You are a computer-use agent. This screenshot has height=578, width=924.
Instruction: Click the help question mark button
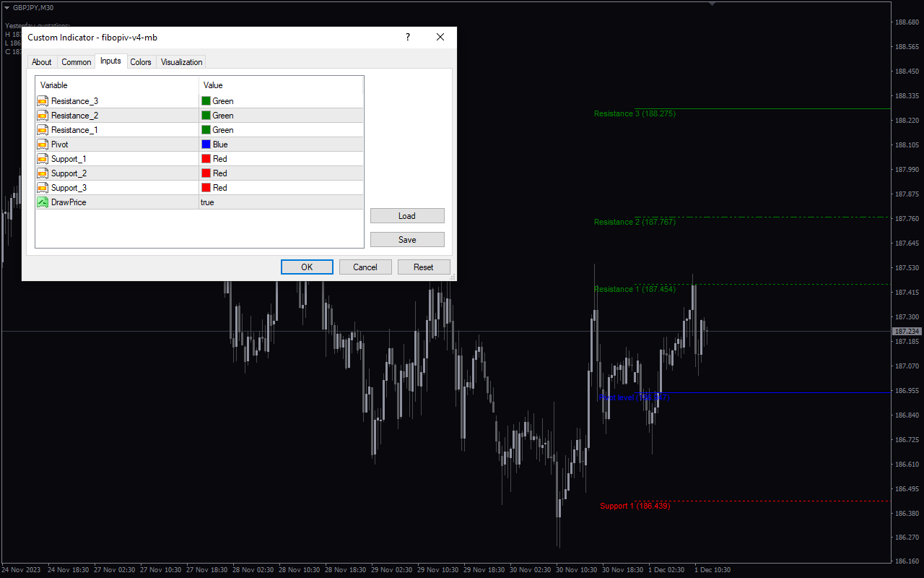click(408, 37)
